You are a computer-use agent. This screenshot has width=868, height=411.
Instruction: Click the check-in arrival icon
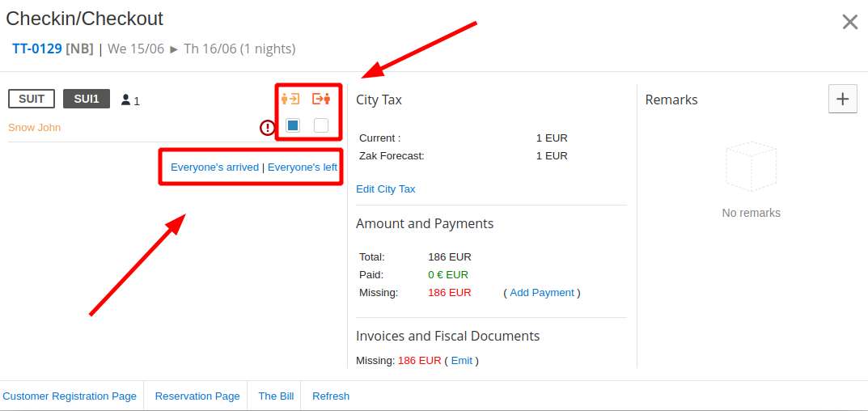[290, 99]
